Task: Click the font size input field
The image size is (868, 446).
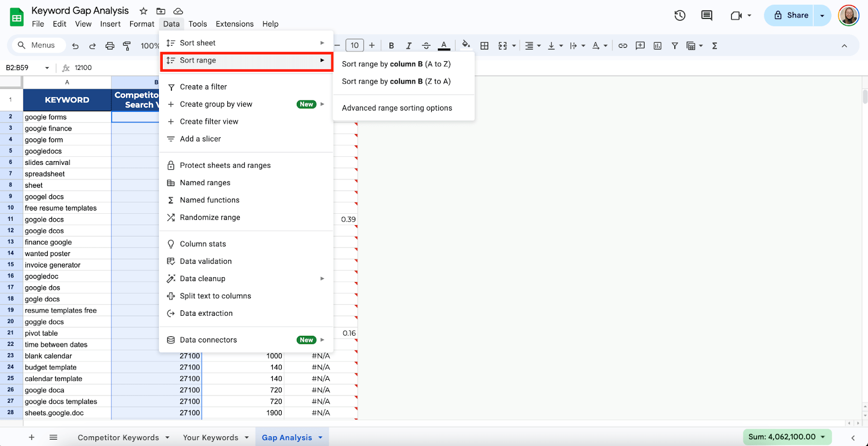Action: coord(354,46)
